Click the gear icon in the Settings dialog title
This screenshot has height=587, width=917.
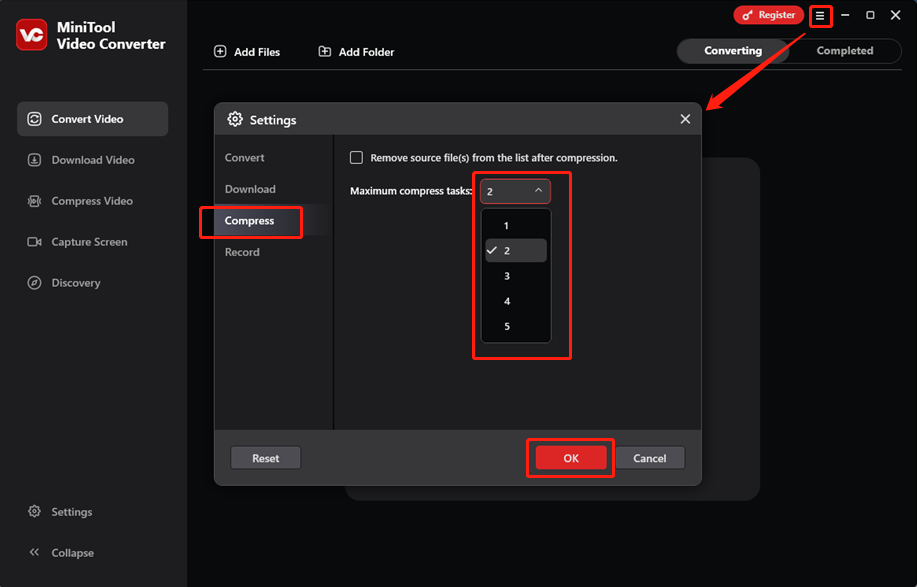tap(235, 119)
